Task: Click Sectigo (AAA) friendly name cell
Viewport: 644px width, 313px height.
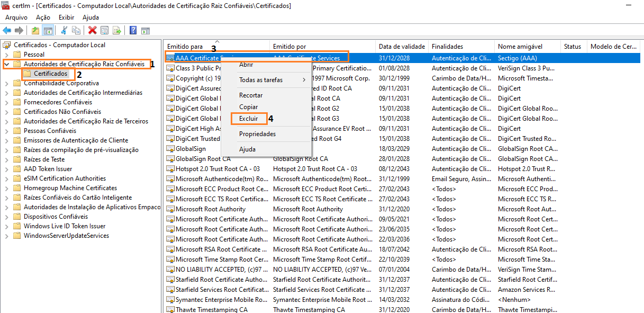Action: (518, 58)
